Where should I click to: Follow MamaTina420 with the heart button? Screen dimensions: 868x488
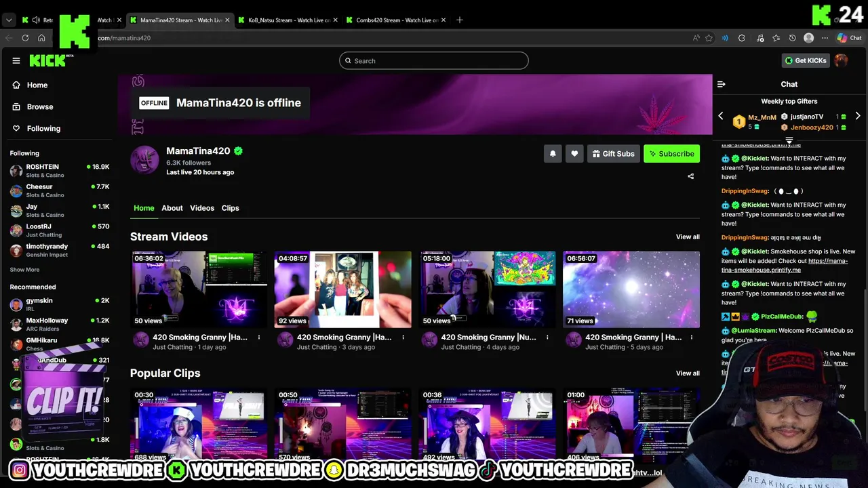coord(574,154)
